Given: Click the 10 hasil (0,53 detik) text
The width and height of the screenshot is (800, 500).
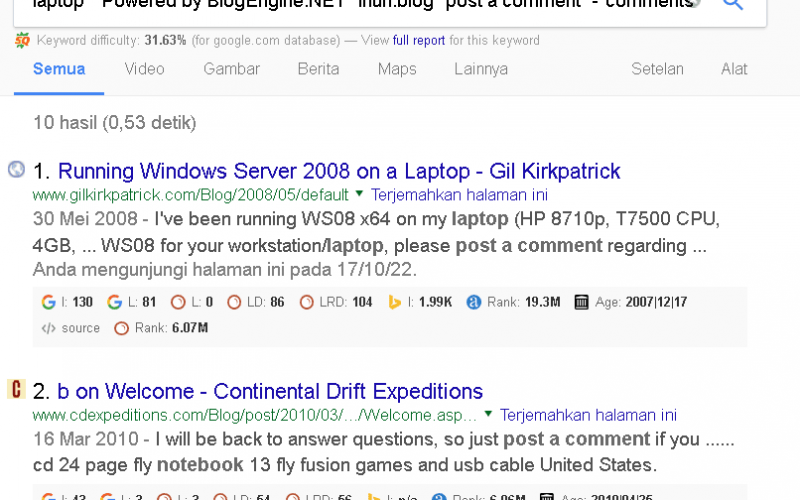Looking at the screenshot, I should click(115, 123).
